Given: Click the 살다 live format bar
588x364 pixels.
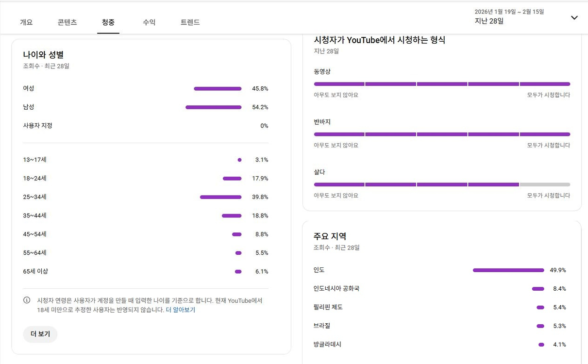Looking at the screenshot, I should [x=442, y=184].
